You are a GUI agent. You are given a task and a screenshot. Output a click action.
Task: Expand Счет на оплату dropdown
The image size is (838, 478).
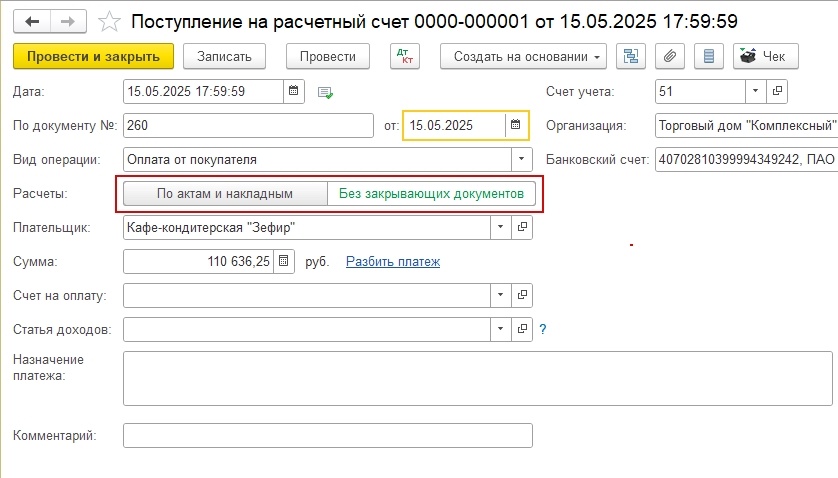(x=501, y=295)
